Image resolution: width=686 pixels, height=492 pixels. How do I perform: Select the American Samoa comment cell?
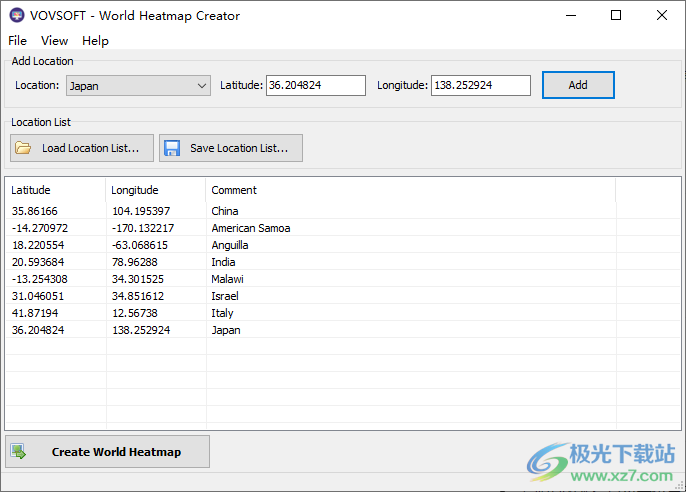(x=251, y=228)
